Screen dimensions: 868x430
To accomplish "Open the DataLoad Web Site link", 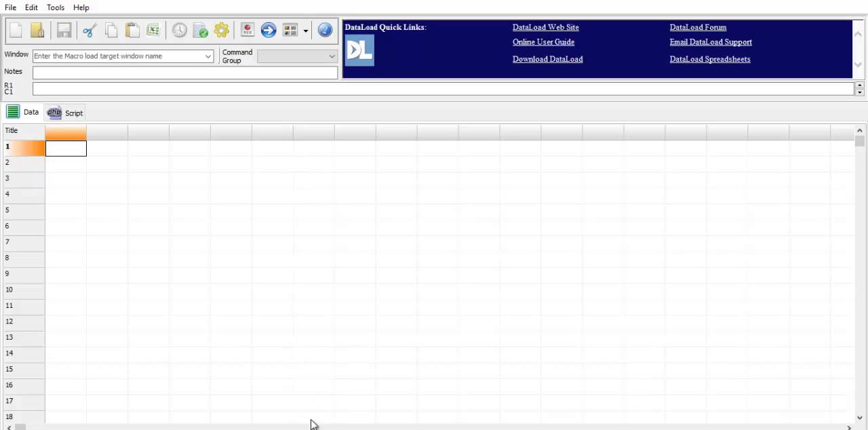I will pos(546,27).
